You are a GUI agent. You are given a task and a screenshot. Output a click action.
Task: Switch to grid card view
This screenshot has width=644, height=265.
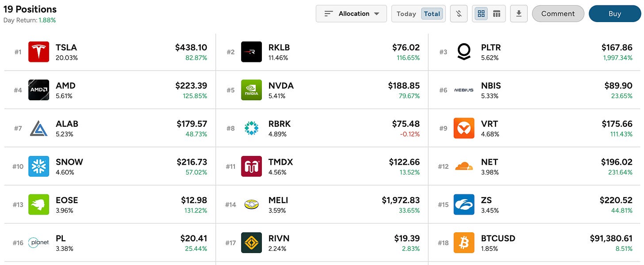click(x=481, y=14)
